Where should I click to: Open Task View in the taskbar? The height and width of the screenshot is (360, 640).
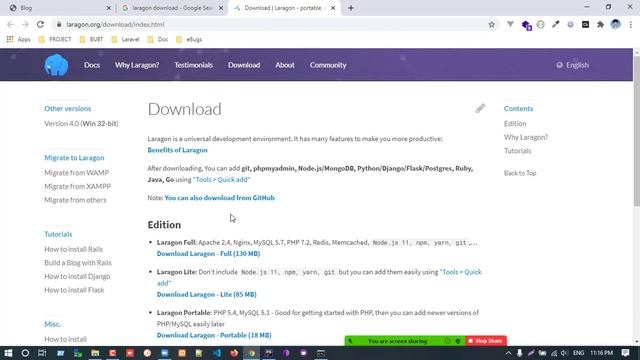click(x=42, y=353)
